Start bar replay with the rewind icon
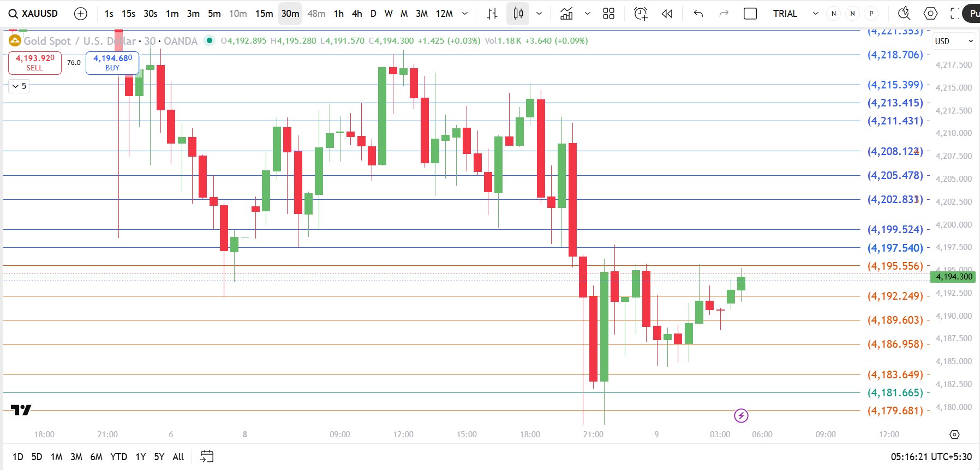 pyautogui.click(x=667, y=14)
